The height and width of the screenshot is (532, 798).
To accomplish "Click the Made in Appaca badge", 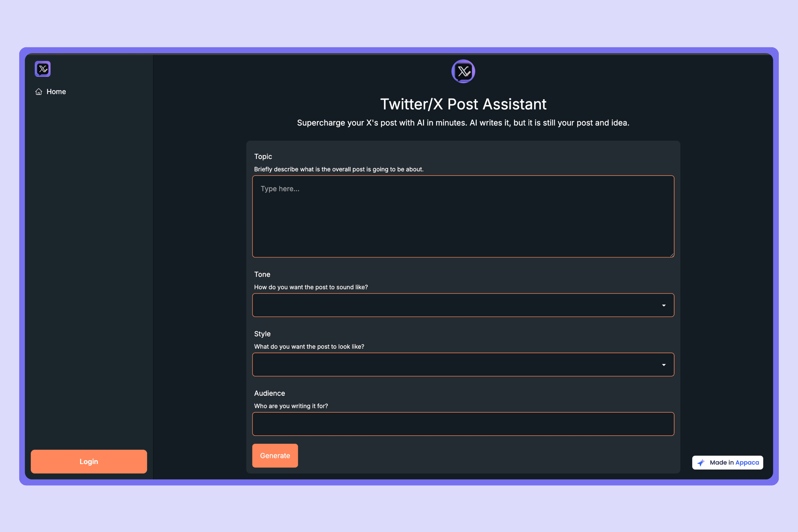I will [x=727, y=462].
